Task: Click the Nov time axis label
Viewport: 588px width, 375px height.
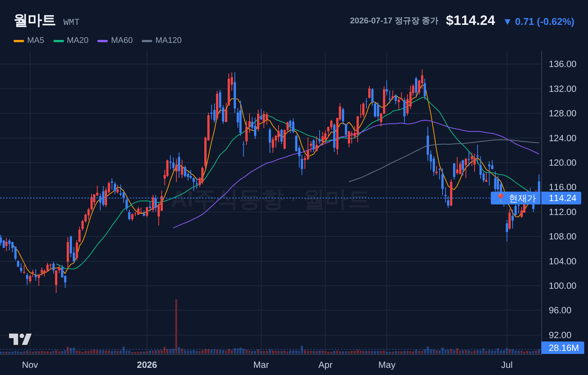Action: (30, 365)
